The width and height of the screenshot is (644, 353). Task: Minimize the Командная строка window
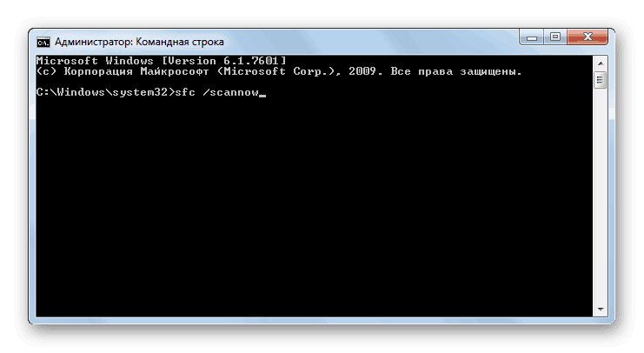click(532, 37)
